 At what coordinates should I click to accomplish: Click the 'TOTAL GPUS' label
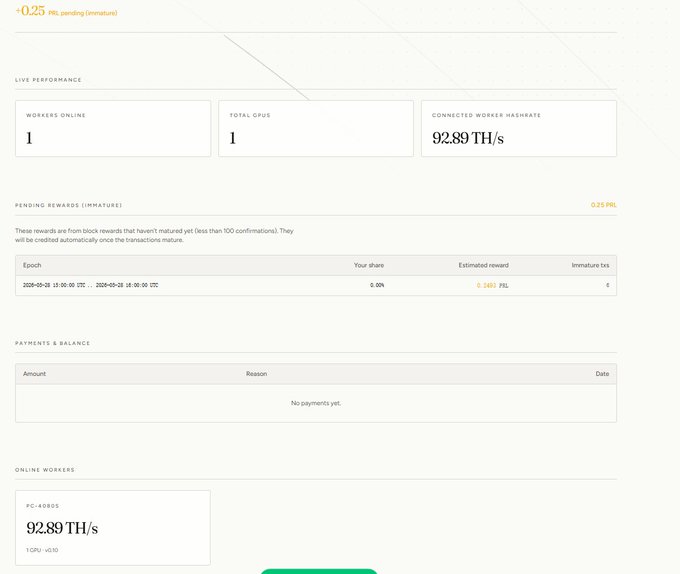pos(250,115)
